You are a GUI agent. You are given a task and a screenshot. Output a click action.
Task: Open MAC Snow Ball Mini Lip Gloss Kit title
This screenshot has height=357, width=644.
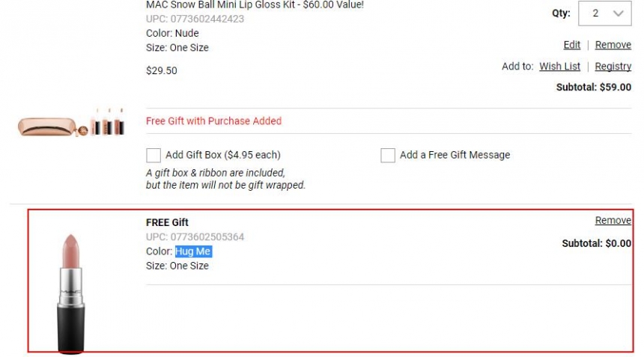click(x=255, y=5)
